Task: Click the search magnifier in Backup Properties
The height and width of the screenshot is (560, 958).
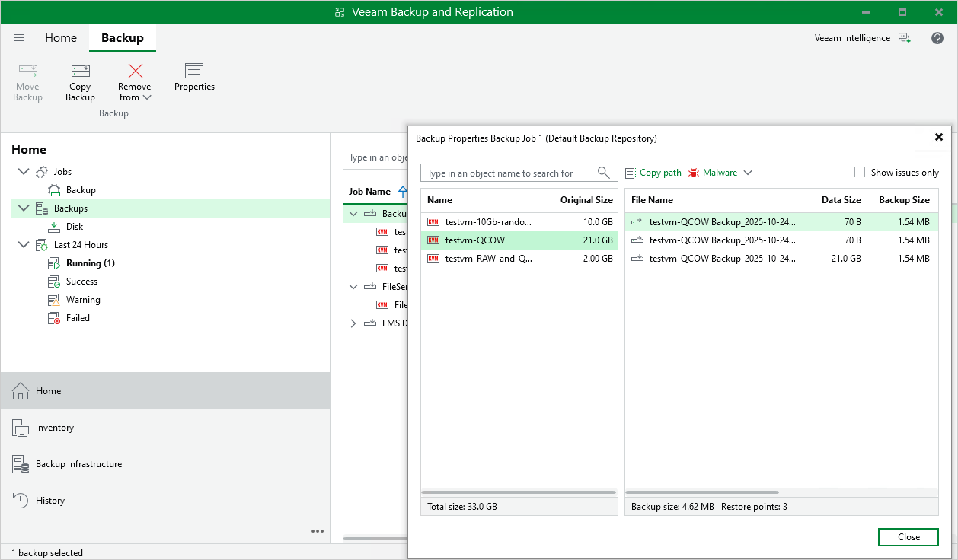Action: [603, 173]
